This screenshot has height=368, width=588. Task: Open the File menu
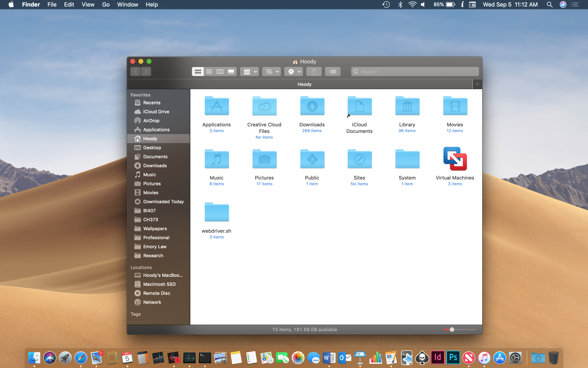tap(52, 5)
